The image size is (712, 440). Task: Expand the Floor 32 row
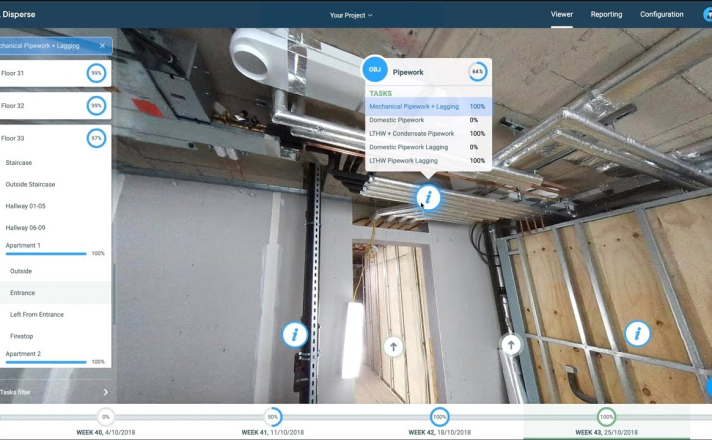tap(55, 106)
